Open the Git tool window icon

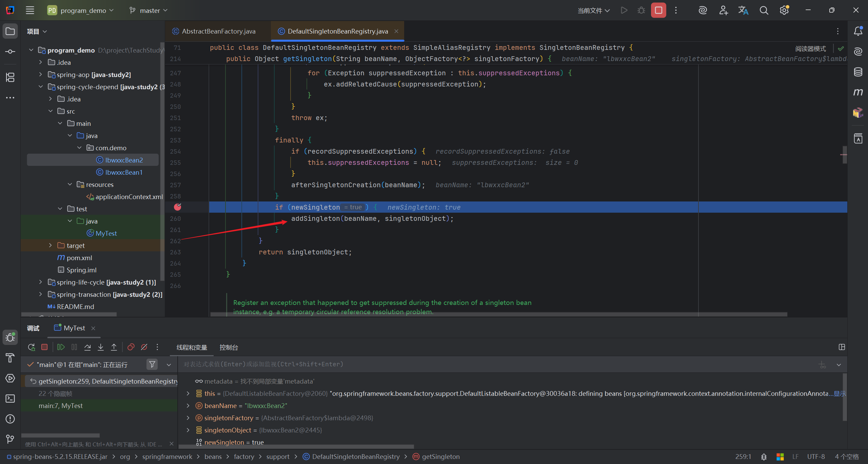(x=10, y=439)
